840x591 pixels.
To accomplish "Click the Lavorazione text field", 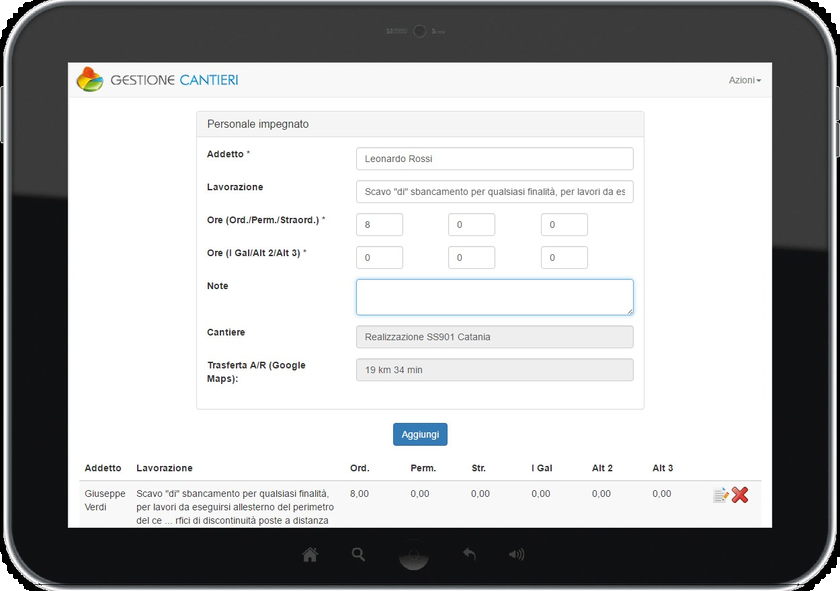I will coord(494,192).
